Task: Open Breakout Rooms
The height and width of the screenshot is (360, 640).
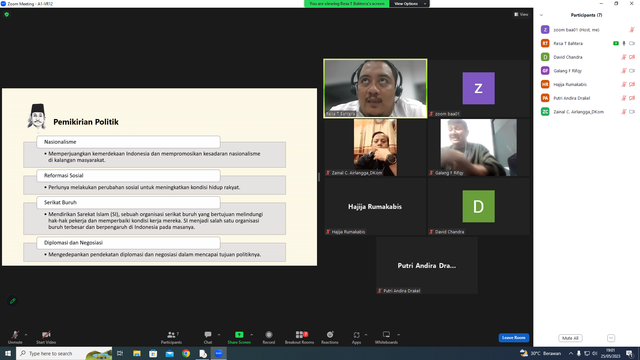Action: pos(300,337)
